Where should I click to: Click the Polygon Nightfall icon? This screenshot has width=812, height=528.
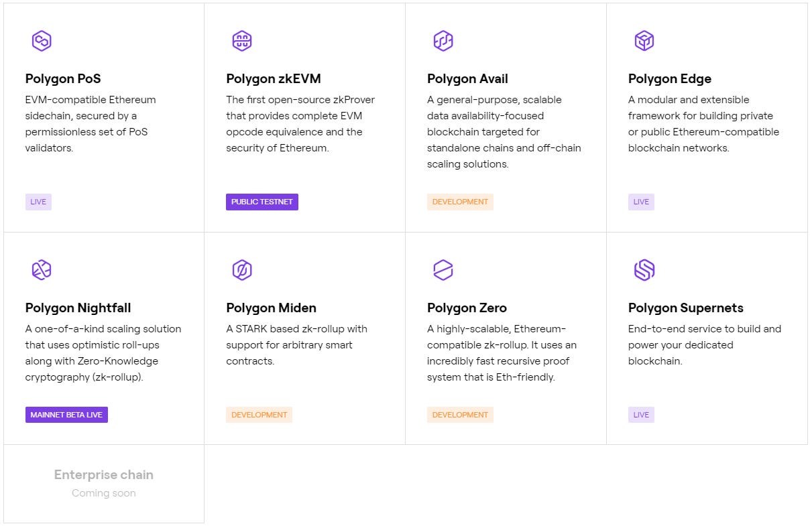[42, 270]
